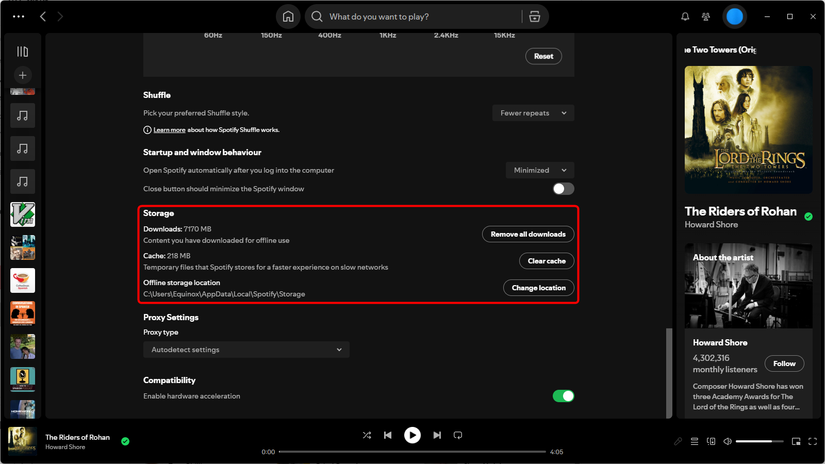Viewport: 825px width, 464px height.
Task: Click the info icon beside Learn more
Action: 147,130
